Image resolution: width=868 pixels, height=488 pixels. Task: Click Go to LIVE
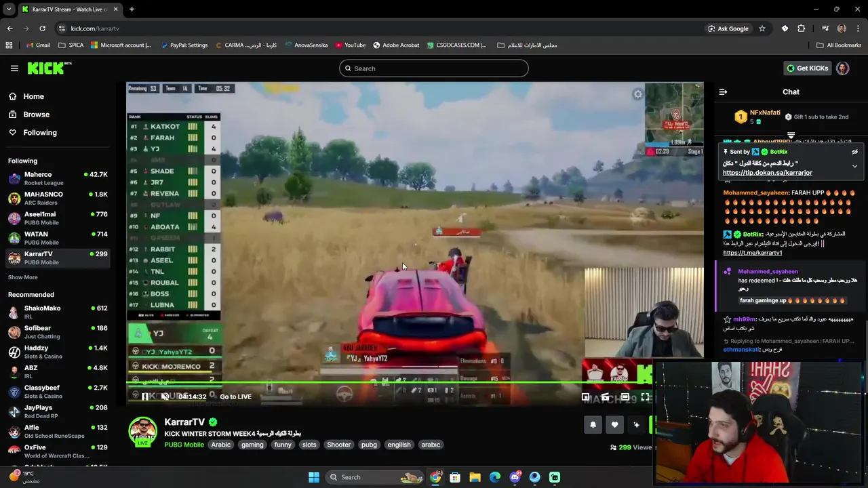click(x=235, y=396)
